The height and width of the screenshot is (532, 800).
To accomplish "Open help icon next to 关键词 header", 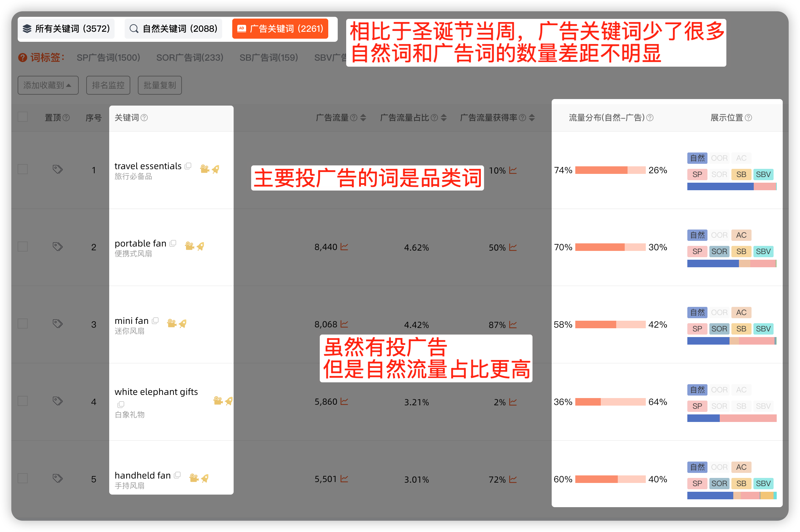I will pos(144,118).
